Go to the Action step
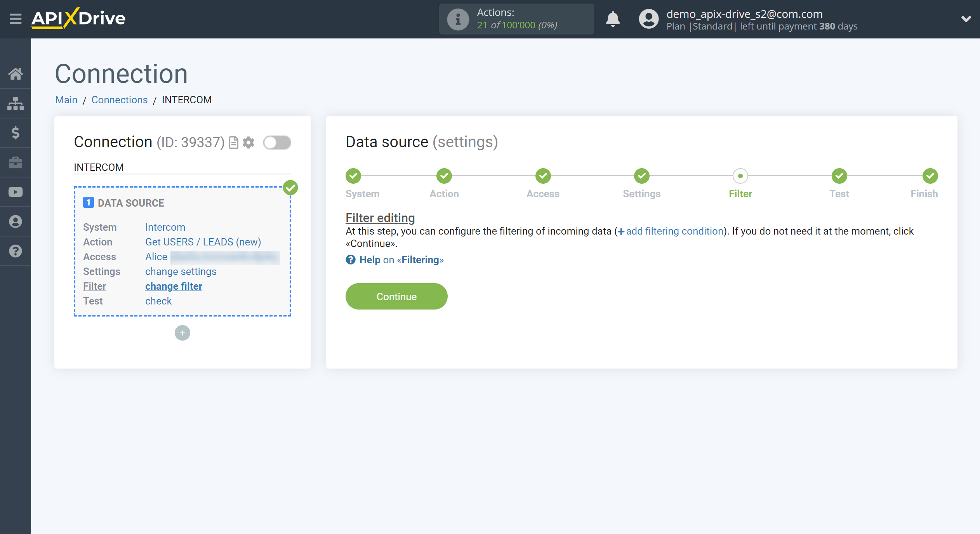This screenshot has width=980, height=534. point(444,176)
